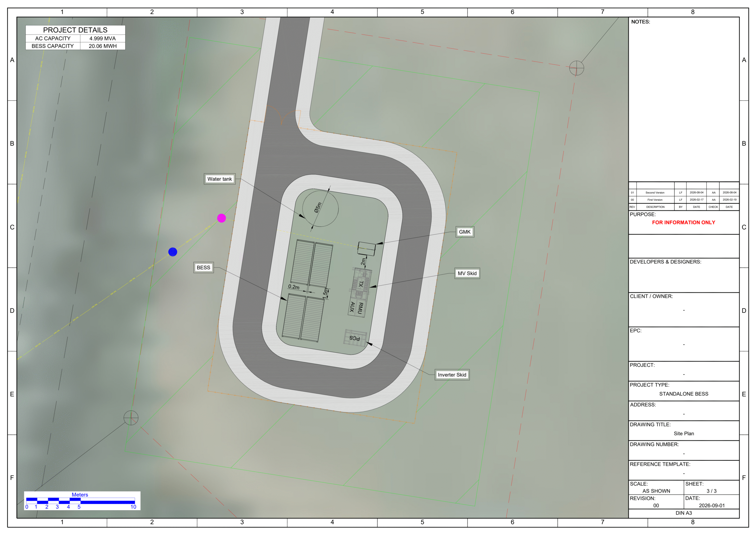Click the ADDRESS: heading
The width and height of the screenshot is (756, 535).
point(643,405)
